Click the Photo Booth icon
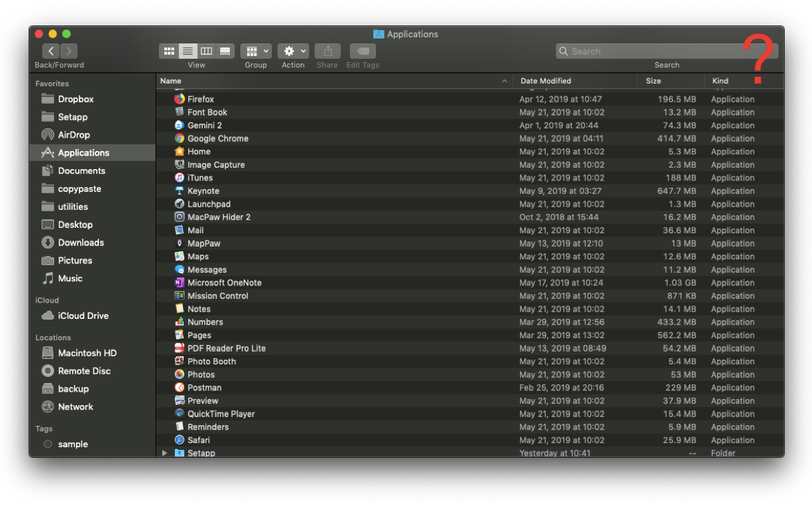The height and width of the screenshot is (508, 812). [x=180, y=362]
